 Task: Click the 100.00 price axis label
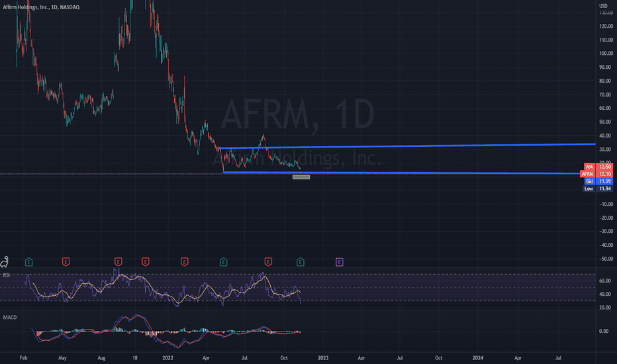click(x=606, y=54)
